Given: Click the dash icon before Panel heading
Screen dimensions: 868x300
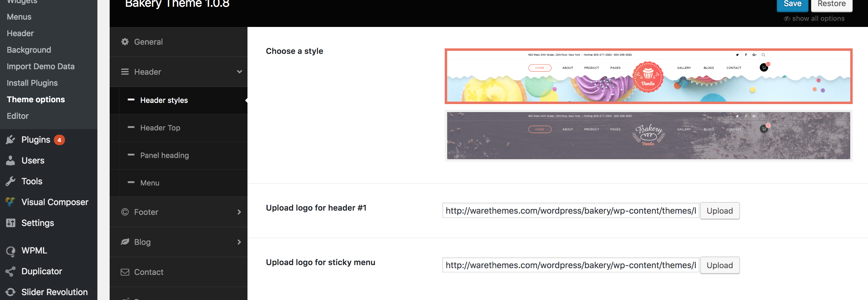Looking at the screenshot, I should coord(131,155).
